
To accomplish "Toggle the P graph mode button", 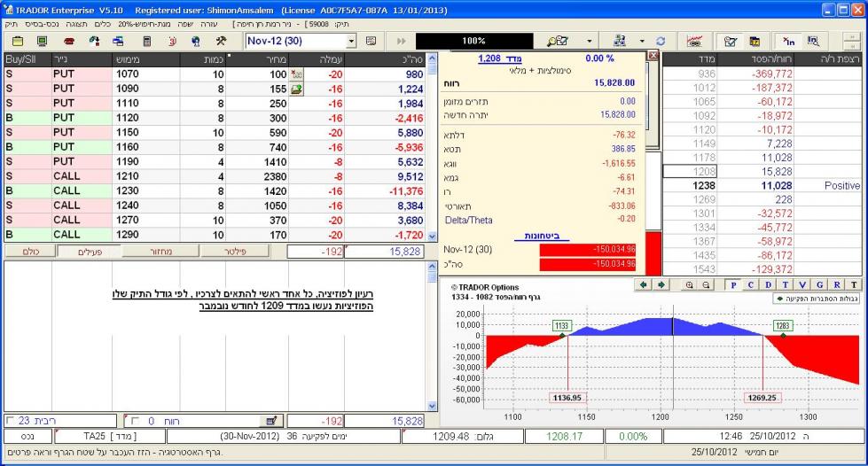I will (x=734, y=284).
